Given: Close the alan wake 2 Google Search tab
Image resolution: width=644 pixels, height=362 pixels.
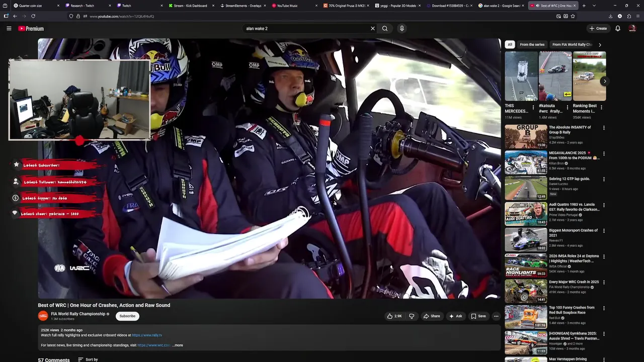Looking at the screenshot, I should tap(523, 6).
